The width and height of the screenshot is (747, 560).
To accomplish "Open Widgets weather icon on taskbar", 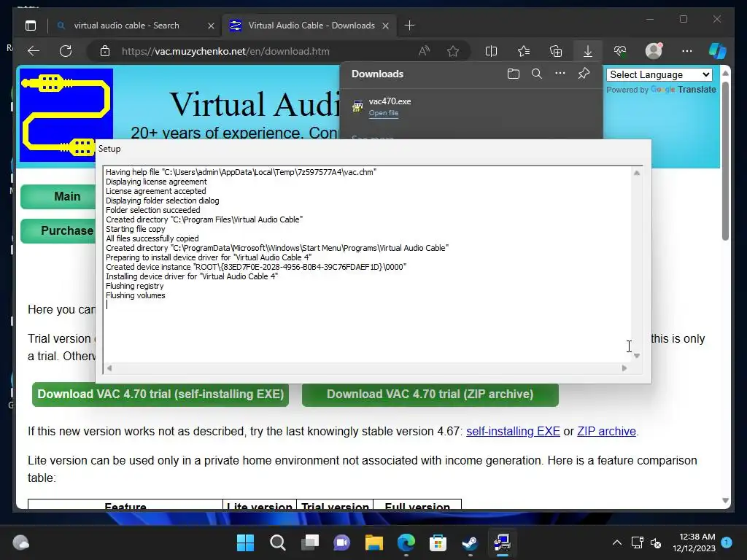I will pos(20,542).
